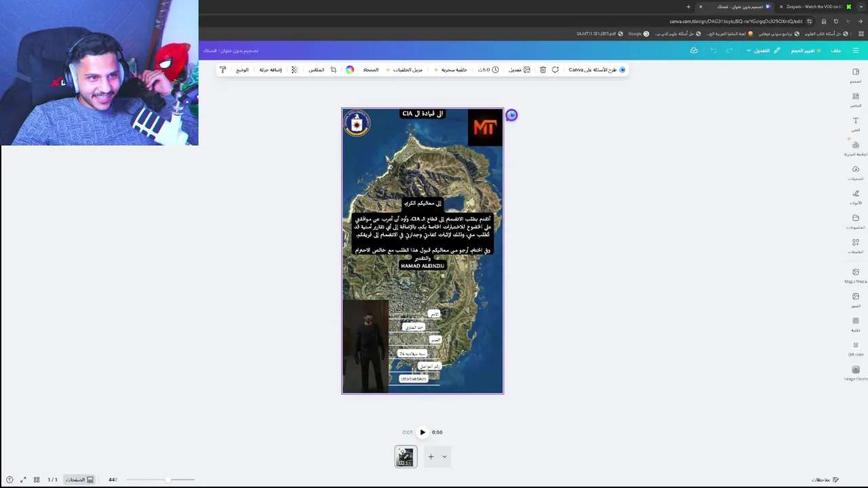Click the Magic Background (خلفية سحرية) button
Image resolution: width=868 pixels, height=488 pixels.
point(452,70)
